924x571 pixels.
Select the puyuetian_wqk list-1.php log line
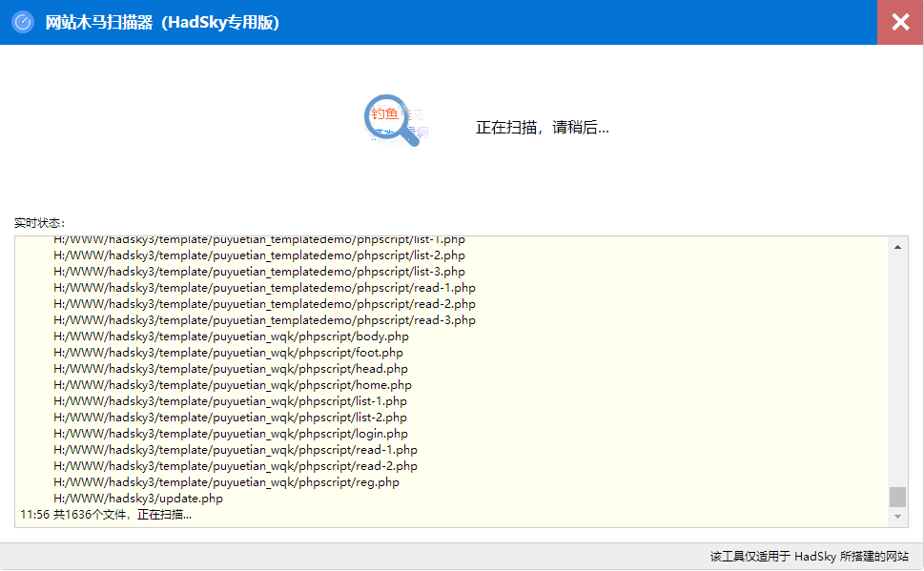[x=231, y=401]
